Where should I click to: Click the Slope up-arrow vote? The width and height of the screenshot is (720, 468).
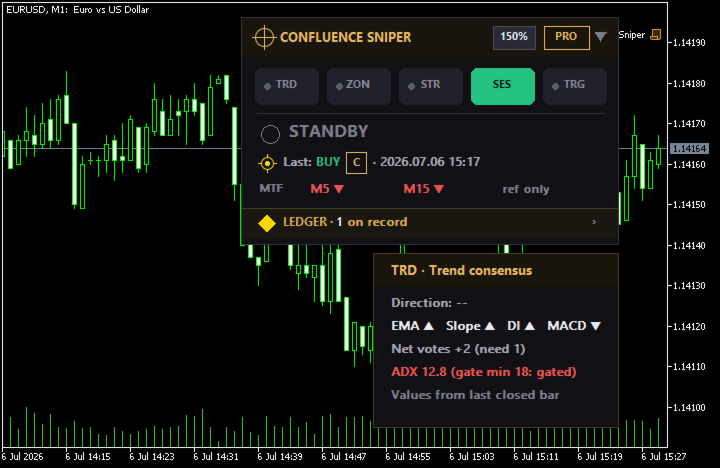(x=490, y=326)
